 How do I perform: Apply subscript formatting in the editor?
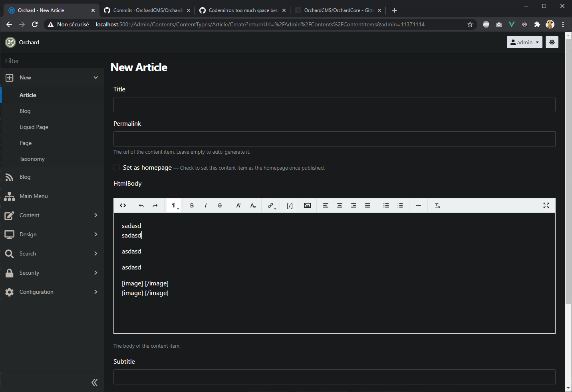click(x=252, y=205)
